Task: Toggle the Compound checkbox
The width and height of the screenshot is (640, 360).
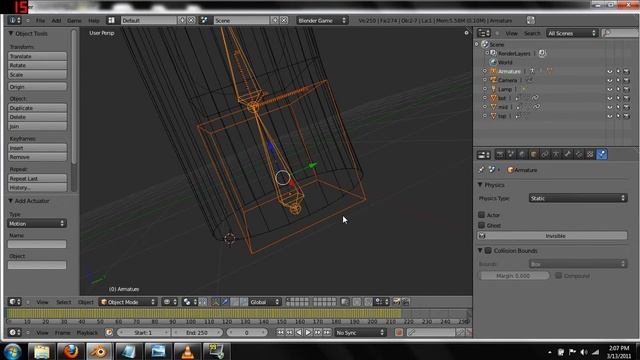Action: pyautogui.click(x=559, y=276)
